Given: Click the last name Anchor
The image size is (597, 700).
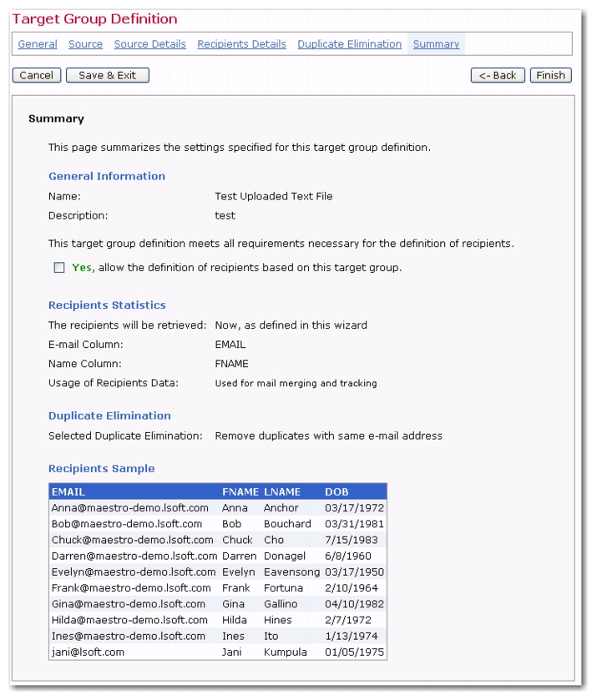Looking at the screenshot, I should pos(281,508).
